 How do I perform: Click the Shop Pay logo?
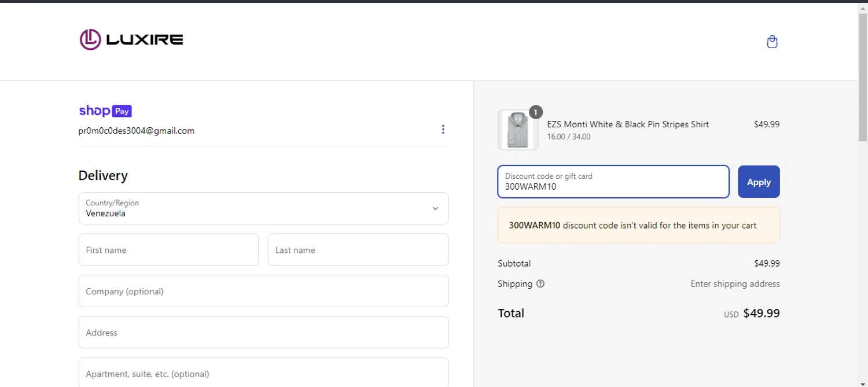point(105,111)
